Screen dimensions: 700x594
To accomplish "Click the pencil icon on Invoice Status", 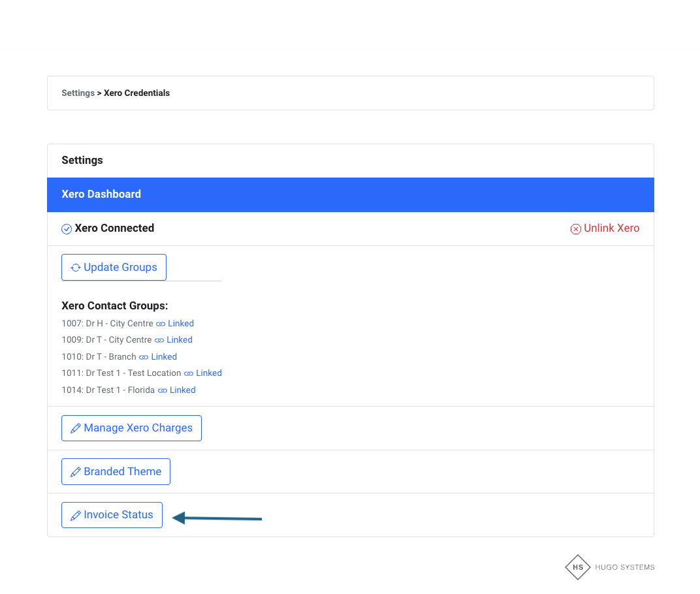I will coord(76,515).
